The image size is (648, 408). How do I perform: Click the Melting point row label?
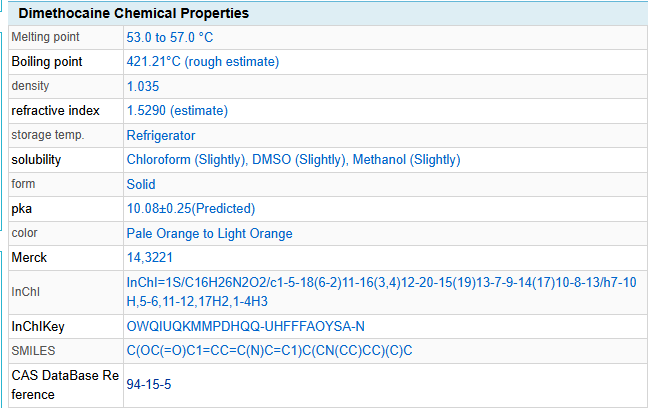(x=46, y=37)
